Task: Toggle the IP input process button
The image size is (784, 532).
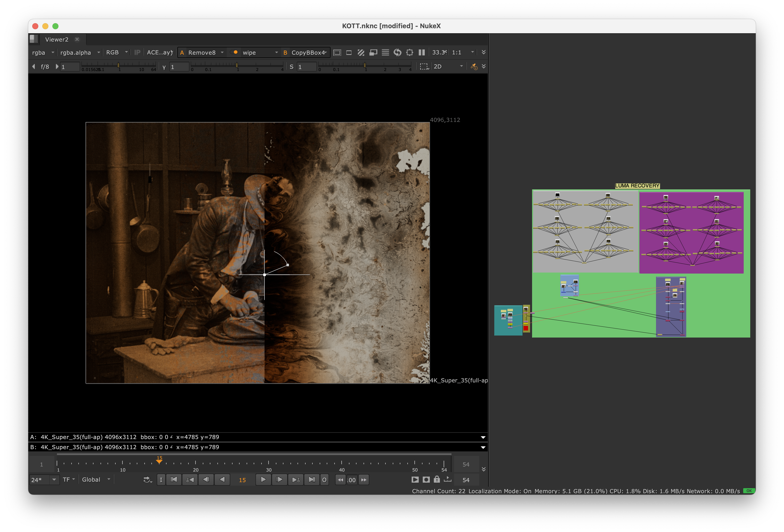Action: pyautogui.click(x=137, y=53)
